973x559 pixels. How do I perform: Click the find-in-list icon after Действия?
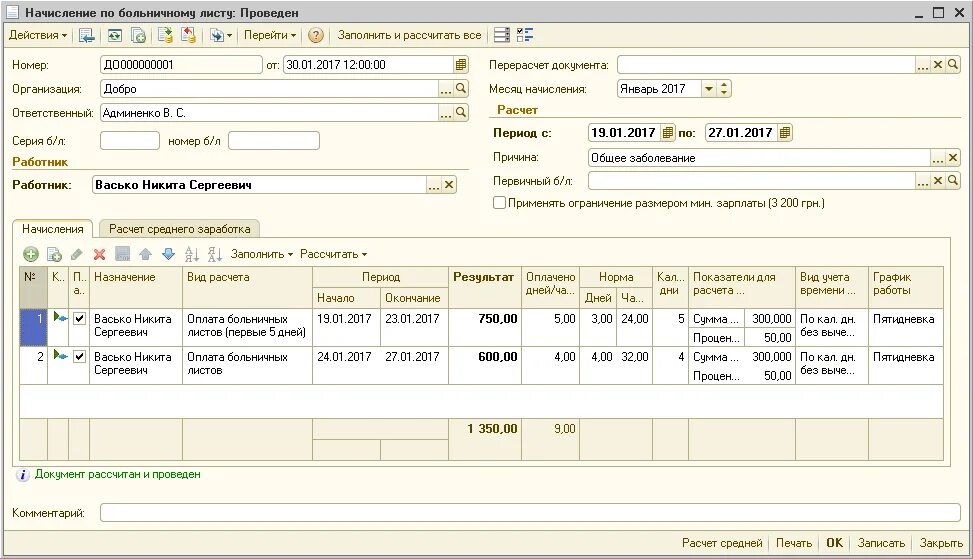pyautogui.click(x=87, y=35)
